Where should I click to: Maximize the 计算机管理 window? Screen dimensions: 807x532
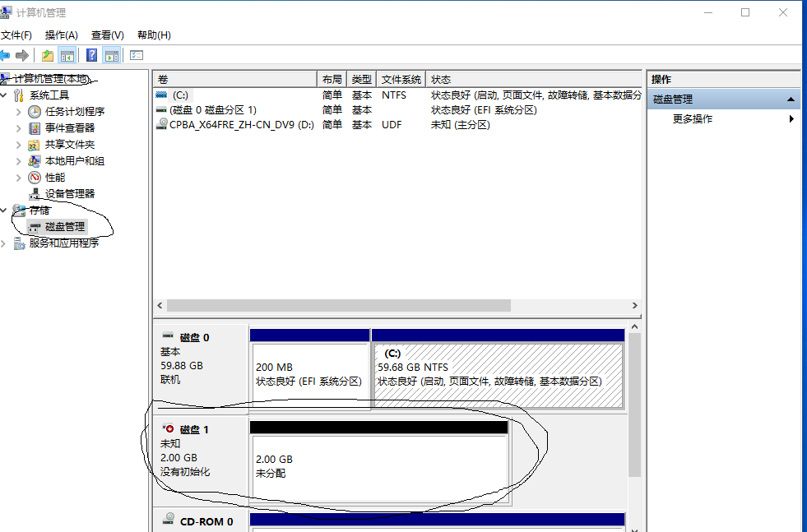point(745,12)
